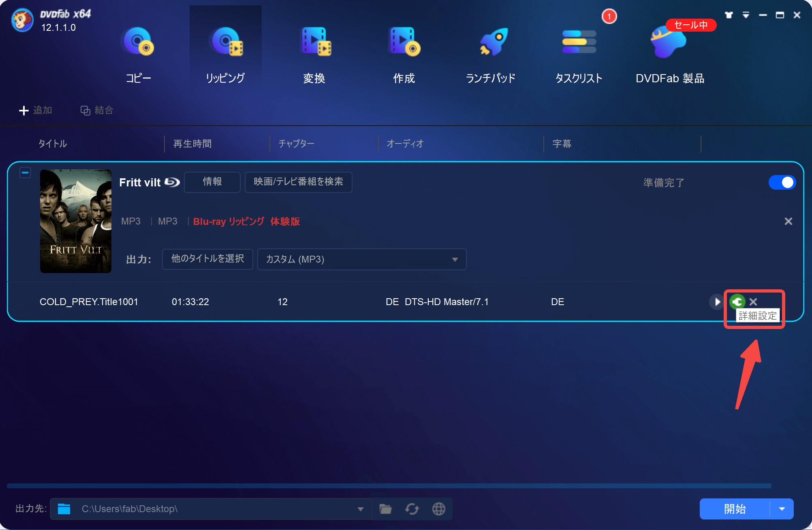The width and height of the screenshot is (812, 530).
Task: Click the second MP3 format label
Action: 168,221
